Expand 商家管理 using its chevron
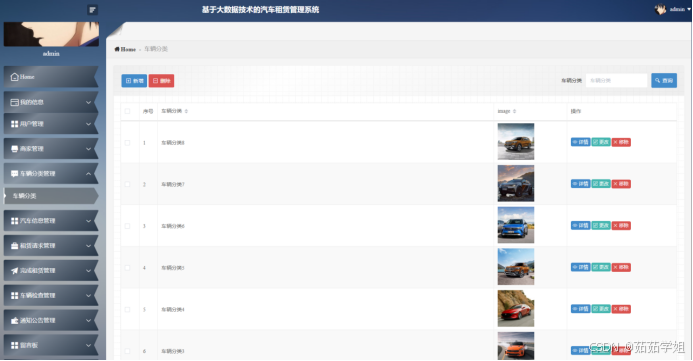This screenshot has width=693, height=361. click(88, 149)
